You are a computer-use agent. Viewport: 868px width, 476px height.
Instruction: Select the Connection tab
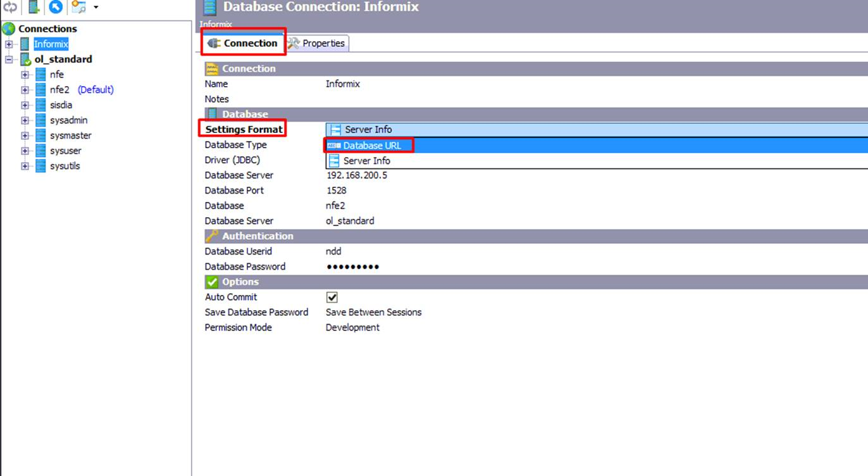[244, 43]
